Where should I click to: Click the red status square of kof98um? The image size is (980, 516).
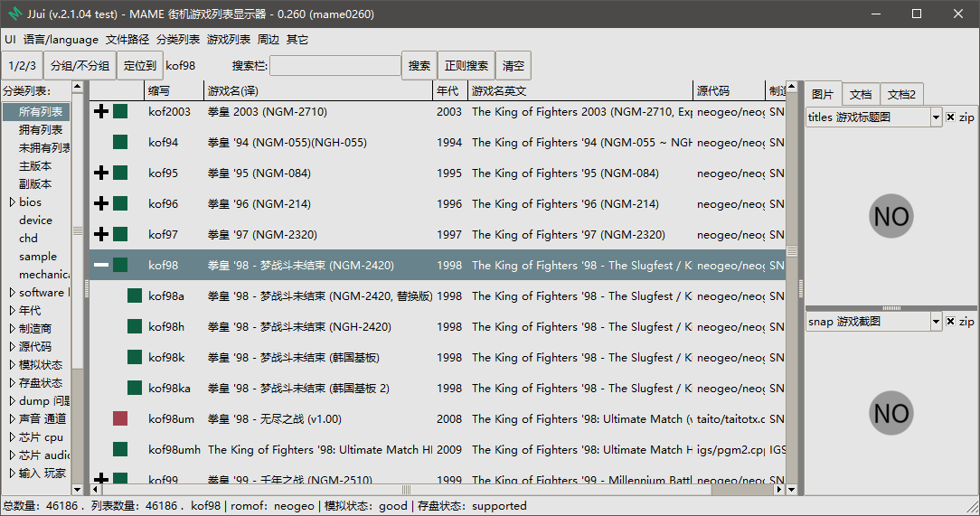(x=120, y=418)
